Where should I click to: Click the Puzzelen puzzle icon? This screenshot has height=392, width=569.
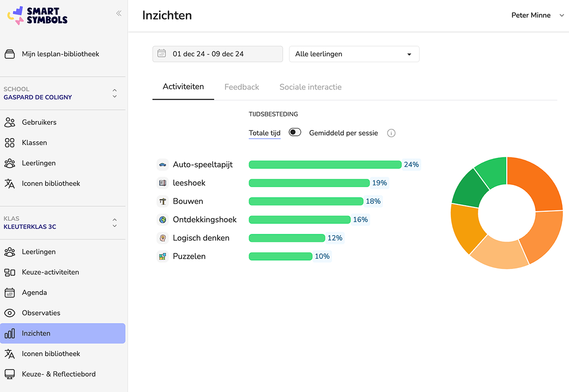coord(163,256)
